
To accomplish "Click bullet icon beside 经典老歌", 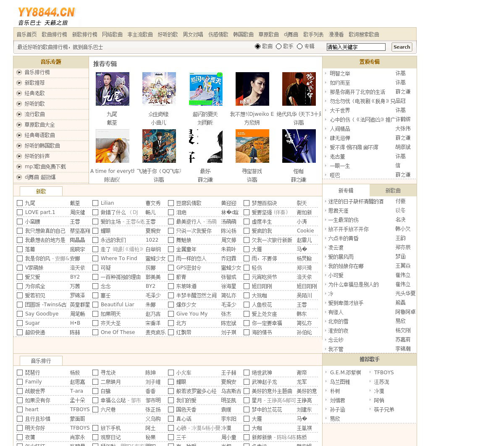I will [19, 93].
